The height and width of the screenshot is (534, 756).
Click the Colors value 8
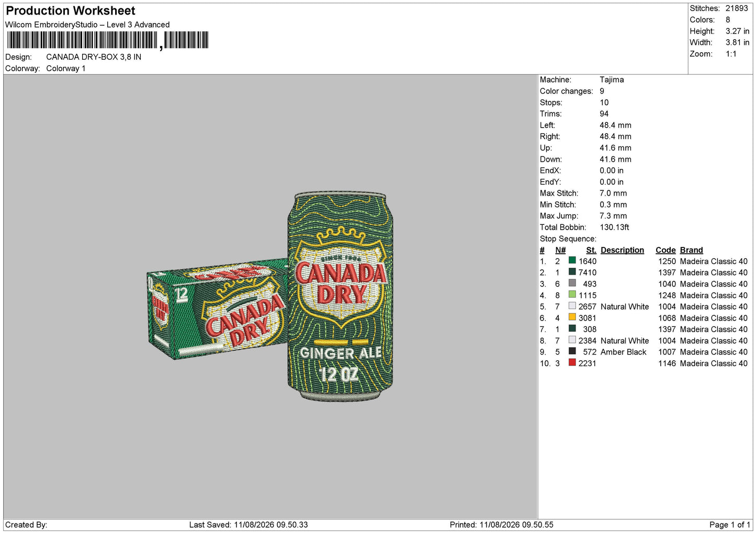(728, 20)
